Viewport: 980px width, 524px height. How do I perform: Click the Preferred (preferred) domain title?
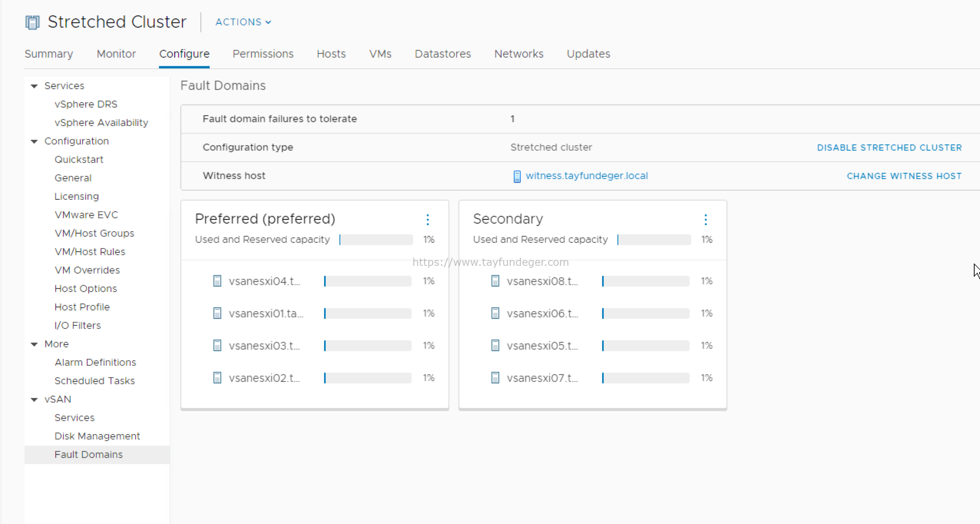pyautogui.click(x=265, y=219)
